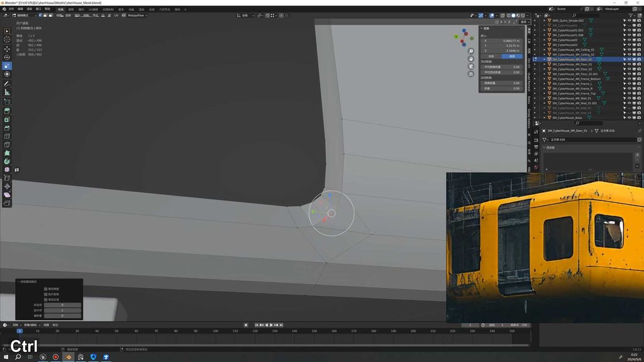Screen dimensions: 644x362
Task: Click the X median coordinate field
Action: [501, 41]
